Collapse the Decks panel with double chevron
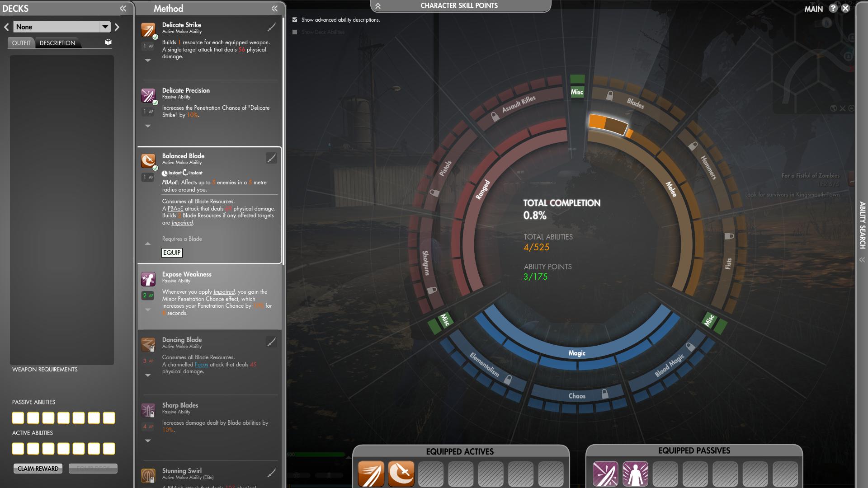The image size is (868, 488). 123,8
